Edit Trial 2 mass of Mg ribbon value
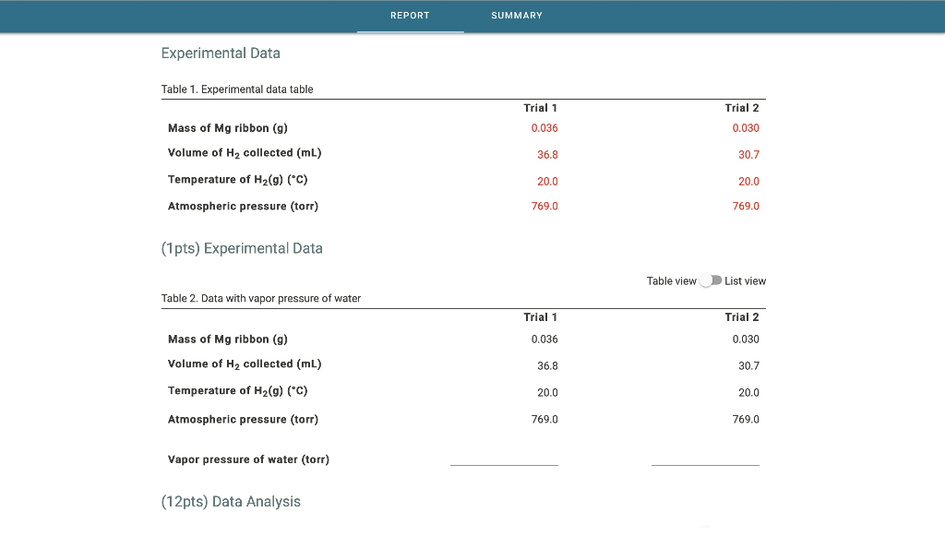Screen dimensions: 945x560 click(x=746, y=127)
